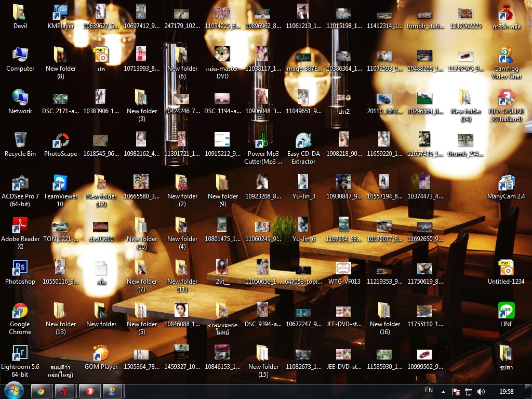Viewport: 532px width, 399px height.
Task: Open the New folder (15) icon
Action: [x=263, y=362]
